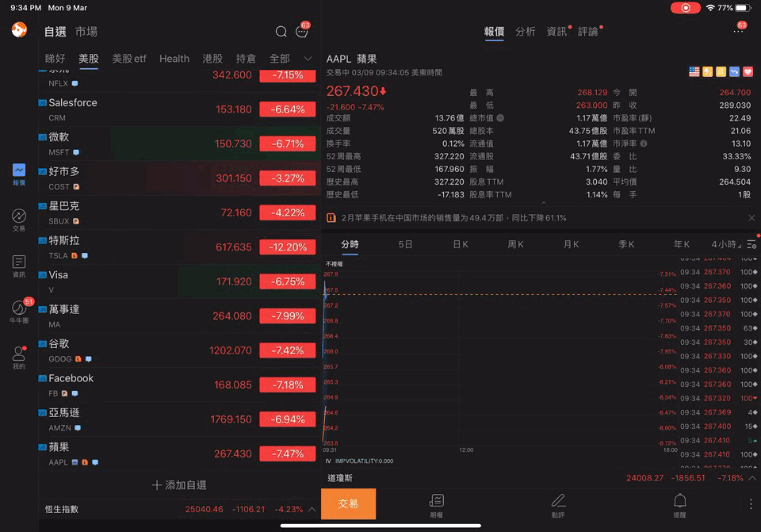Open messages icon with 63 badge in watchlist header

302,31
